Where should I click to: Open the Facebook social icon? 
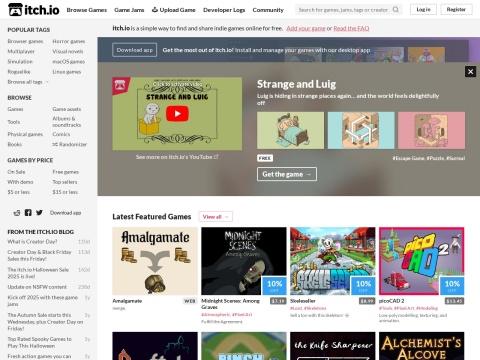click(28, 213)
